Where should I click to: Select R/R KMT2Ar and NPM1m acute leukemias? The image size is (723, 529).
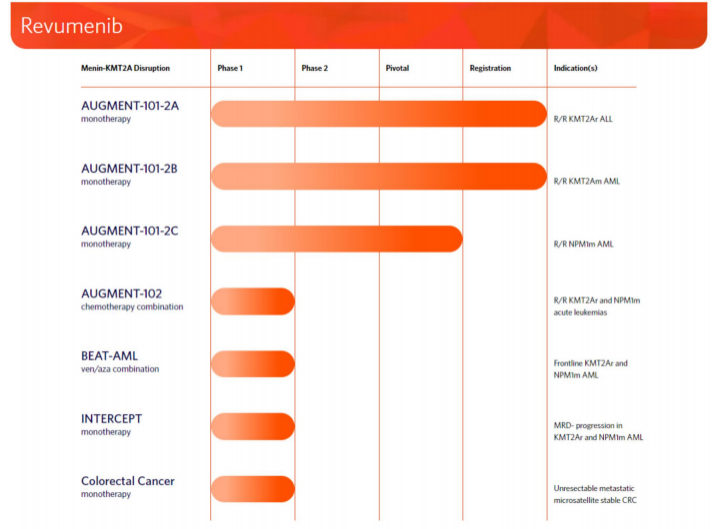(x=597, y=306)
